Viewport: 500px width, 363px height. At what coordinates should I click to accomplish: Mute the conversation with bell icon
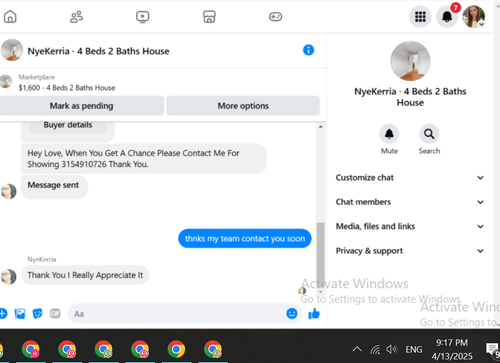pyautogui.click(x=389, y=134)
